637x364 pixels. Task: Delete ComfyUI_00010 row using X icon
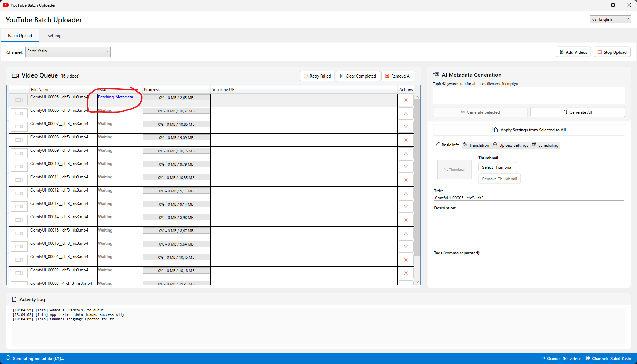coord(406,167)
